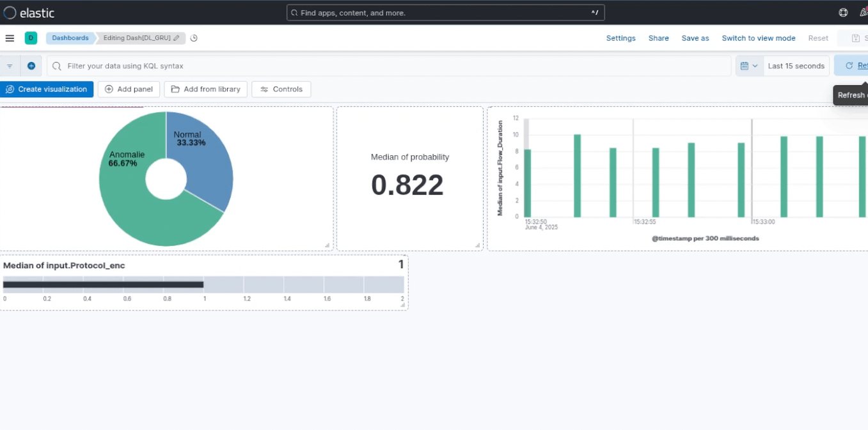This screenshot has width=868, height=430.
Task: Open the help lifebuoy icon
Action: tap(843, 13)
